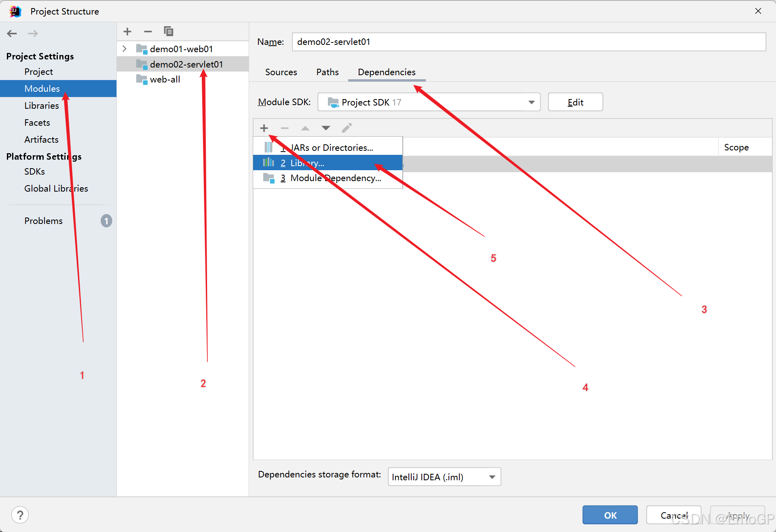776x532 pixels.
Task: Open Dependencies storage format dropdown
Action: [444, 477]
